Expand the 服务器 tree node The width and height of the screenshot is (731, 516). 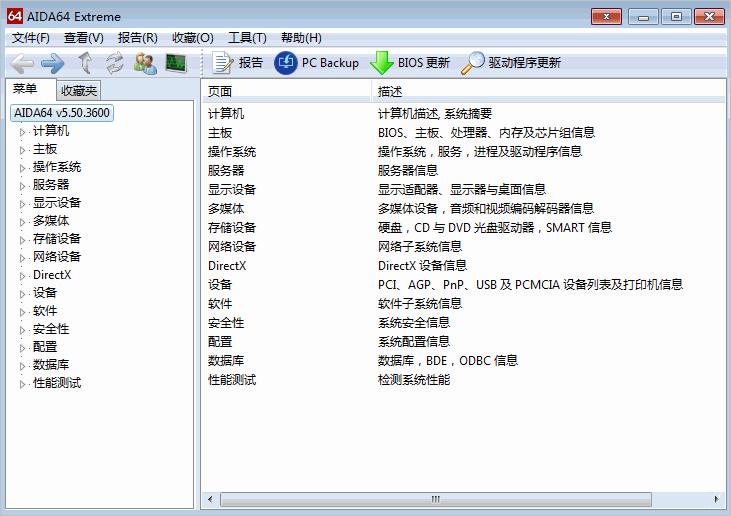click(x=22, y=186)
